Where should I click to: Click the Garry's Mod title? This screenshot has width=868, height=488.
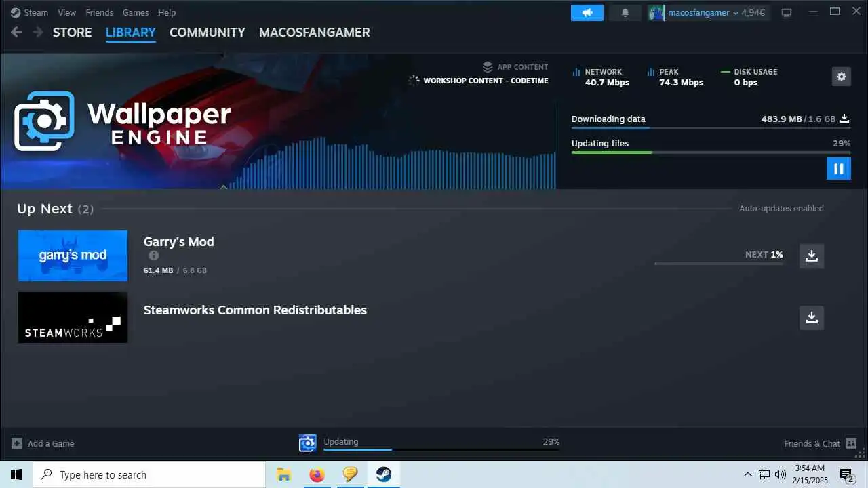tap(178, 241)
